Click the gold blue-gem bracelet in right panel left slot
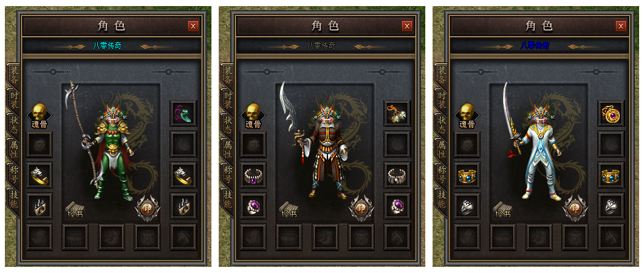Viewport: 644px width, 273px height. [467, 175]
